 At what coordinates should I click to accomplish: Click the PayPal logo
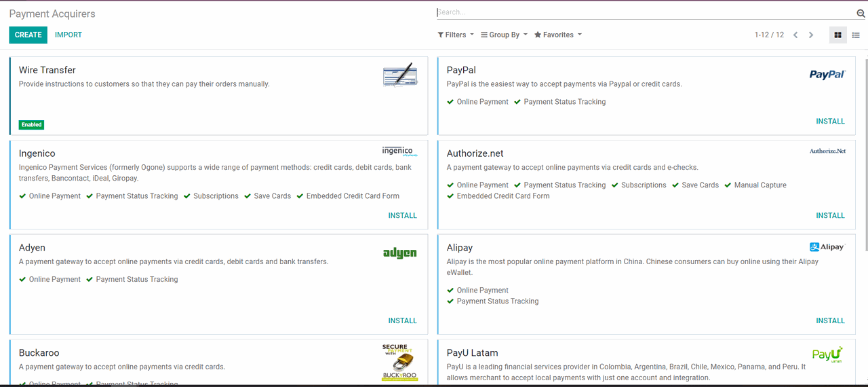click(827, 75)
